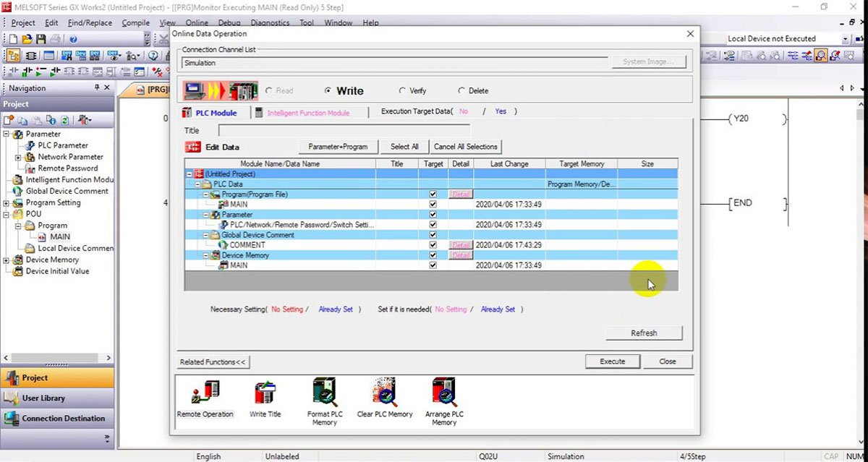Expand Program Setting in Navigation tree
868x462 pixels.
coord(7,203)
